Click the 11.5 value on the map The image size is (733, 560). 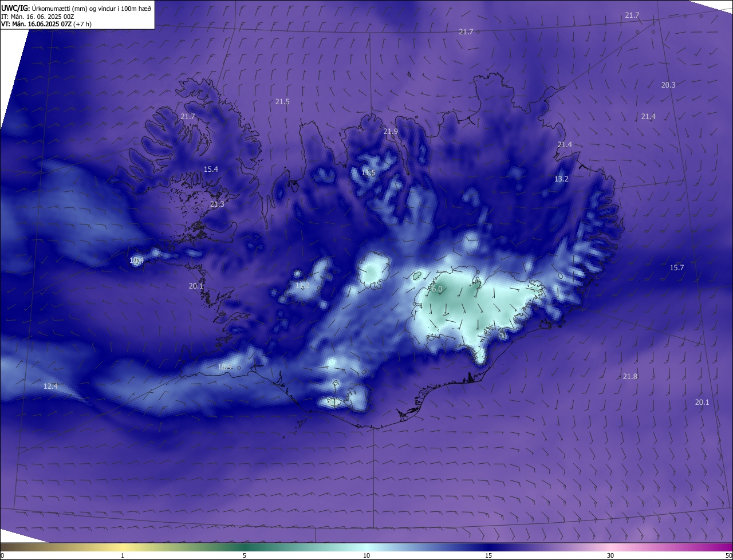(368, 172)
